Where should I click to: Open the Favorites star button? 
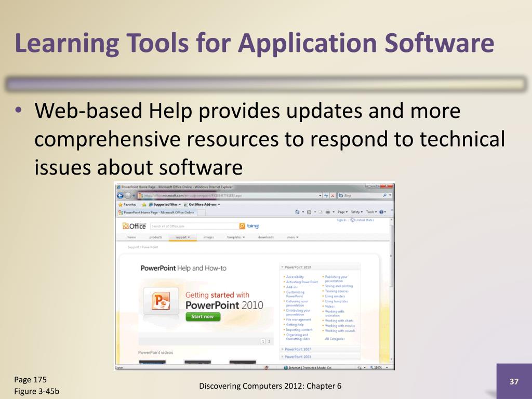click(127, 205)
